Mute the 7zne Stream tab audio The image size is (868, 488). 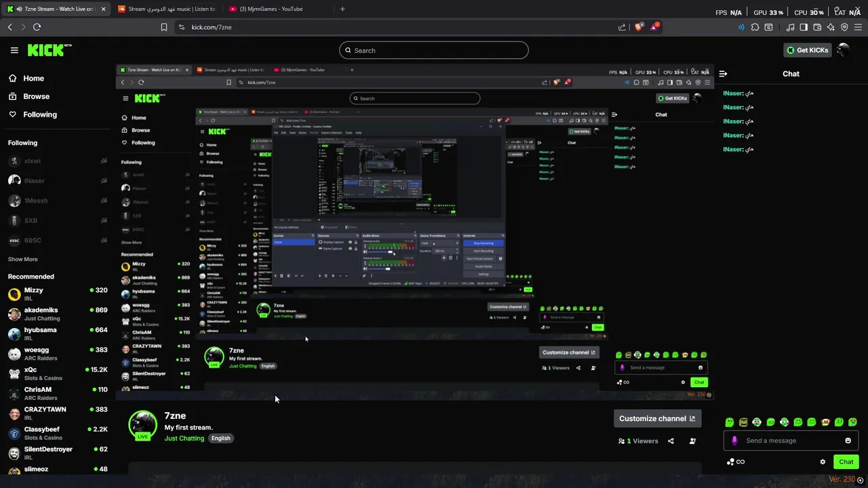(20, 9)
